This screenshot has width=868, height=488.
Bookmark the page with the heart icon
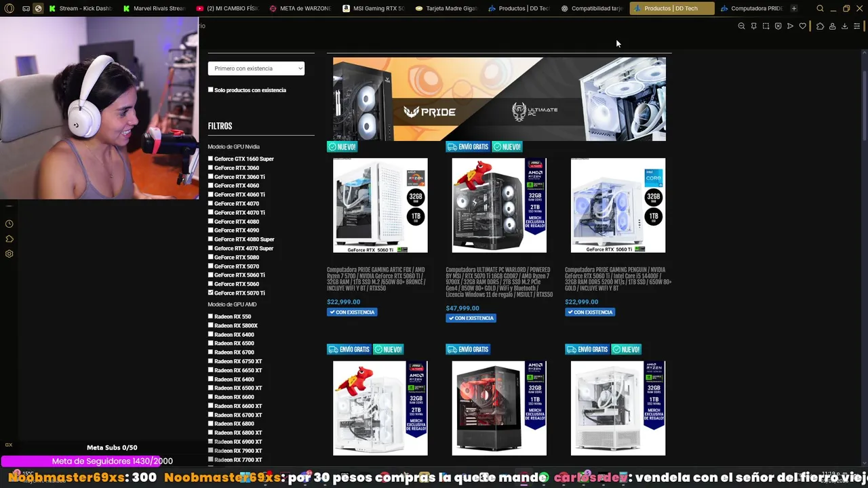click(803, 26)
